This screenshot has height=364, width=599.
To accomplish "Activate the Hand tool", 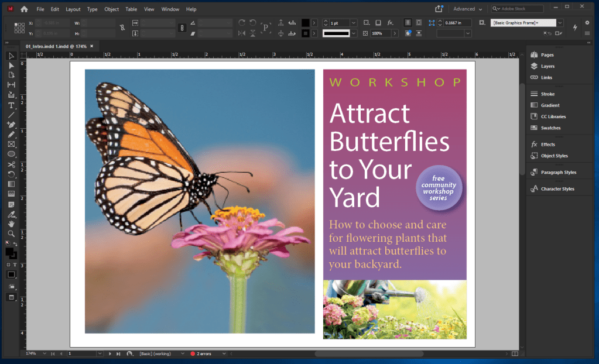I will coord(11,224).
